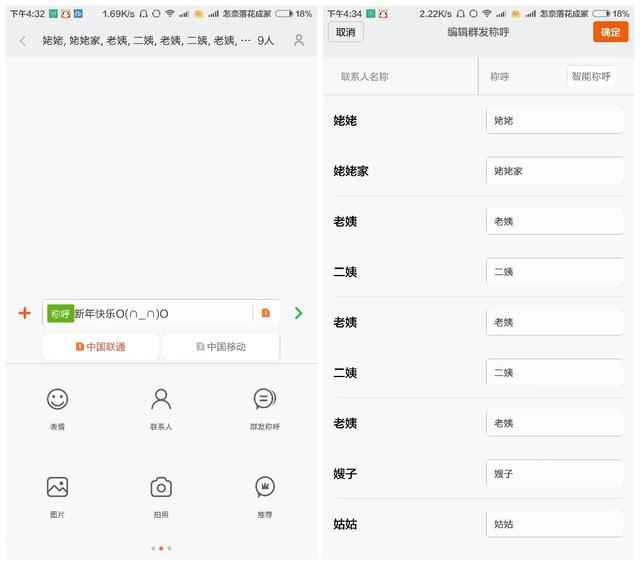Tap the 编辑群发称呼 title
This screenshot has height=565, width=640.
coord(478,32)
